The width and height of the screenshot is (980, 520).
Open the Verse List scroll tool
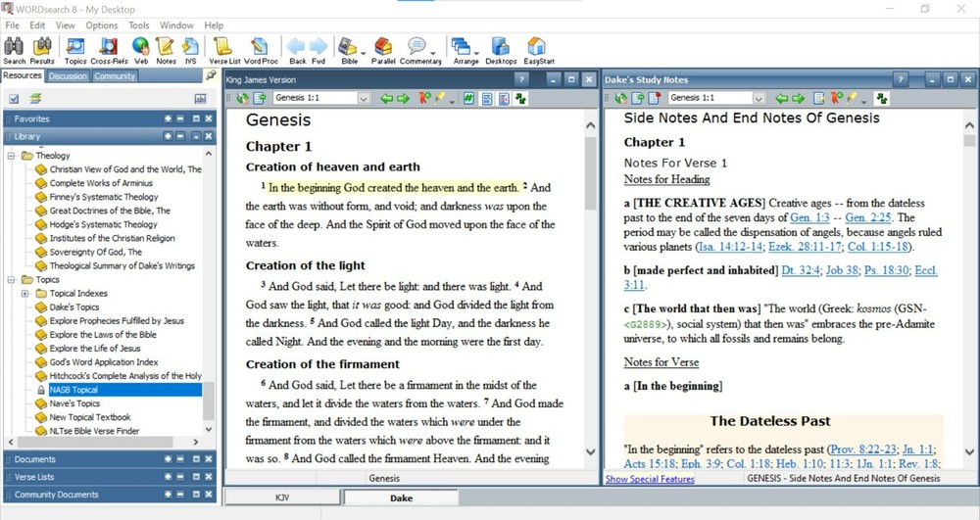(224, 51)
